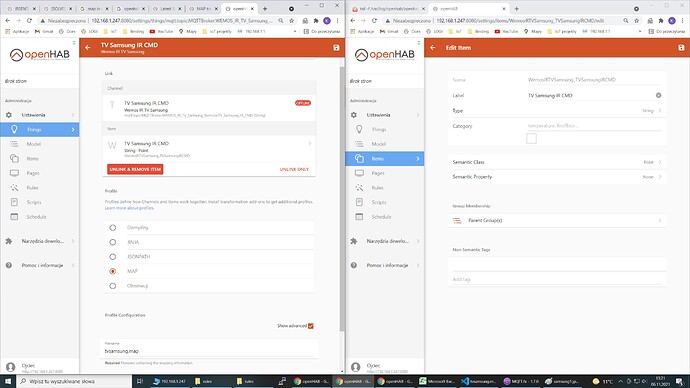Bookmark star in left browser address bar
Image resolution: width=690 pixels, height=388 pixels.
pyautogui.click(x=291, y=20)
